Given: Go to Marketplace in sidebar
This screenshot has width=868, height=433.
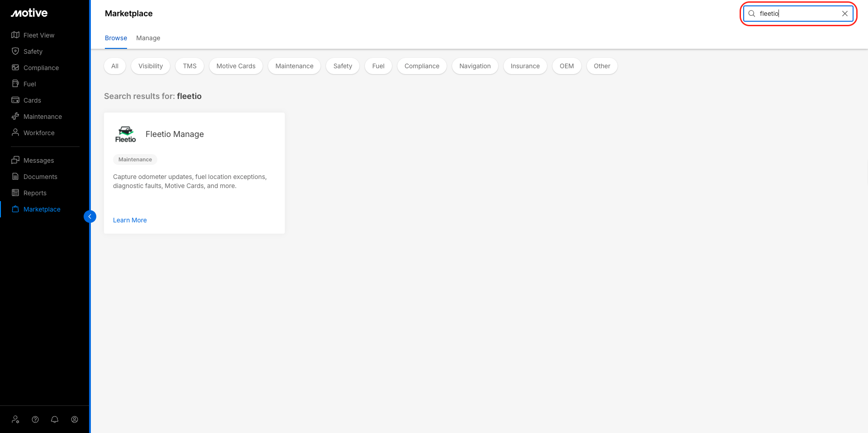Looking at the screenshot, I should [x=42, y=209].
